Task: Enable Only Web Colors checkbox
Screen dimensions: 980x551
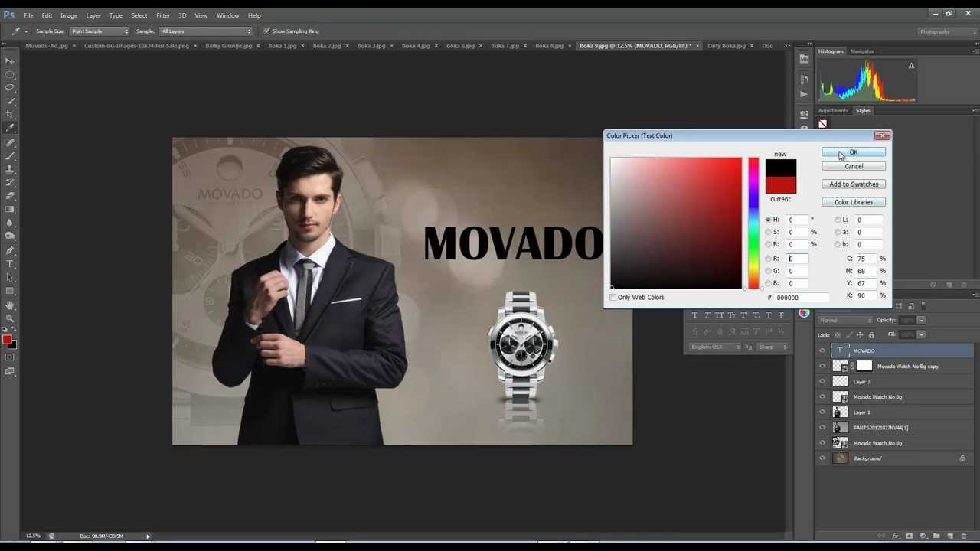Action: pos(613,297)
